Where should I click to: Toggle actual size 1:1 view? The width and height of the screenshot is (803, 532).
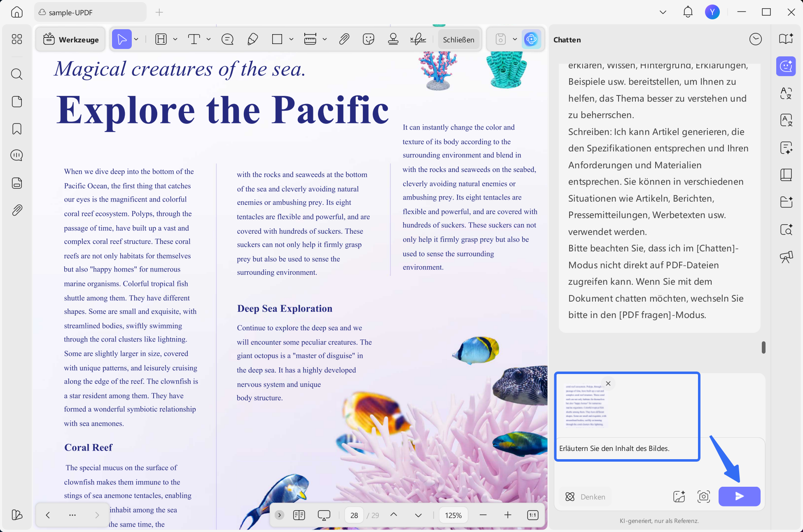click(533, 515)
